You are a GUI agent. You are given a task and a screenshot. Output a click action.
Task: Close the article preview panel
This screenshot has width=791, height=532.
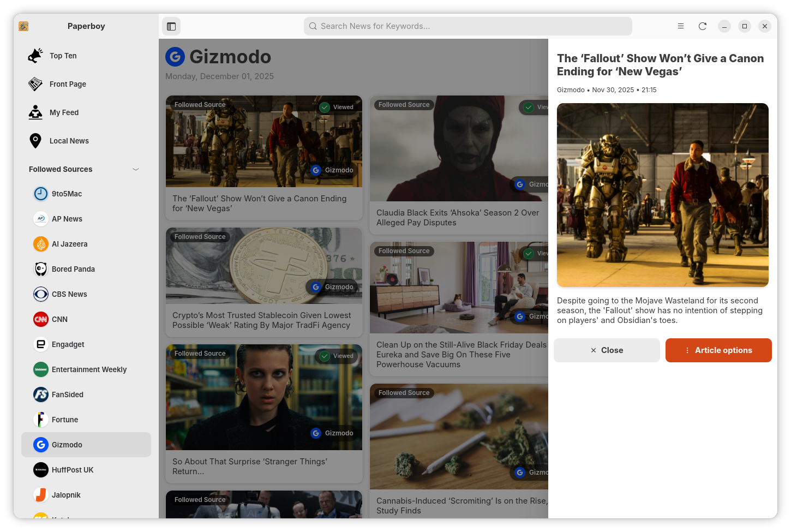pos(607,350)
